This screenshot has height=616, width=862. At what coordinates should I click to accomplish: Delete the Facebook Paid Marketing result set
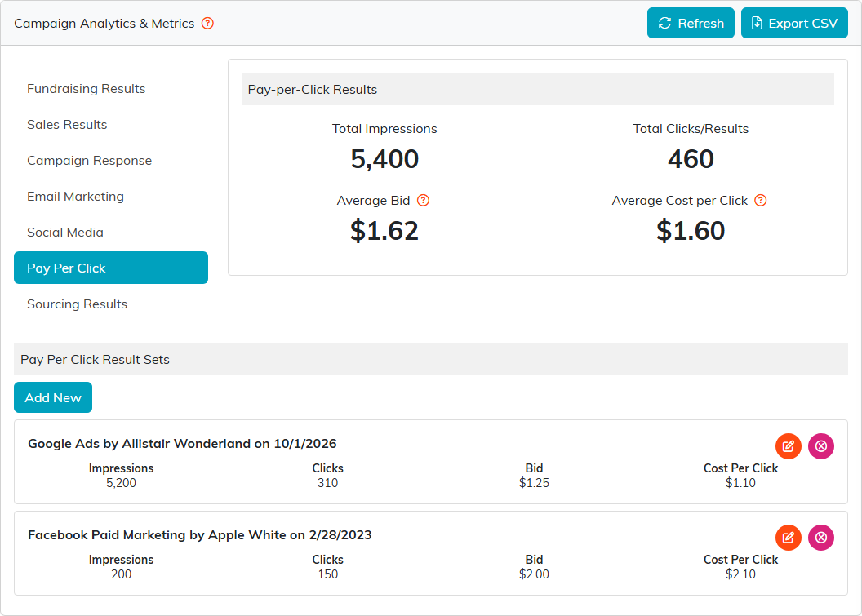click(821, 538)
